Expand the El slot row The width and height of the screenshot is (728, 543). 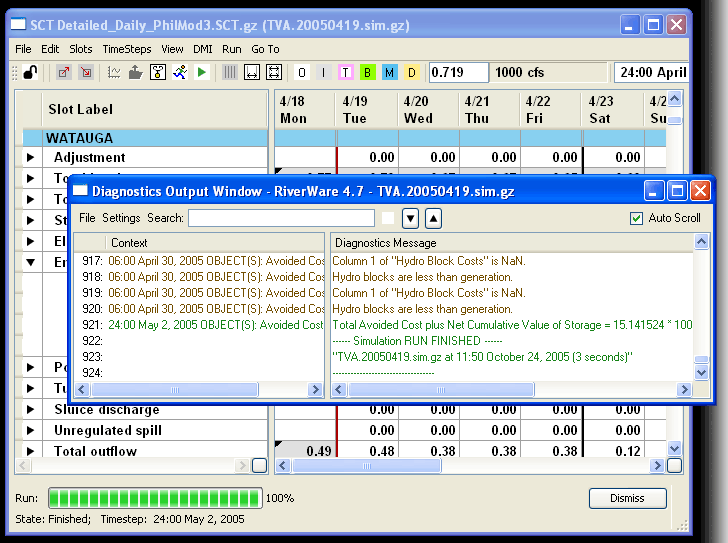31,241
